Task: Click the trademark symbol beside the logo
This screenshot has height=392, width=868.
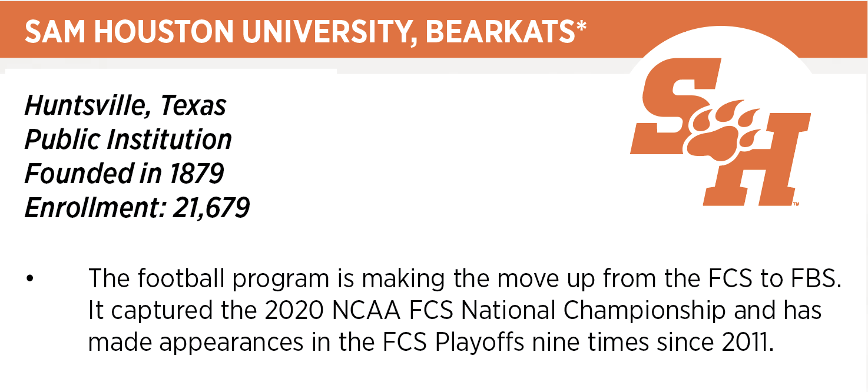Action: (796, 204)
